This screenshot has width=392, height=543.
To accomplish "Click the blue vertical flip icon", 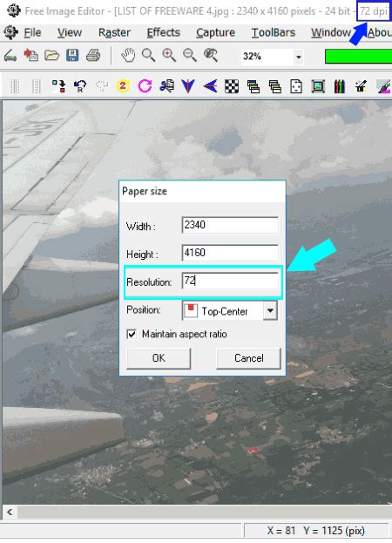I will 188,86.
